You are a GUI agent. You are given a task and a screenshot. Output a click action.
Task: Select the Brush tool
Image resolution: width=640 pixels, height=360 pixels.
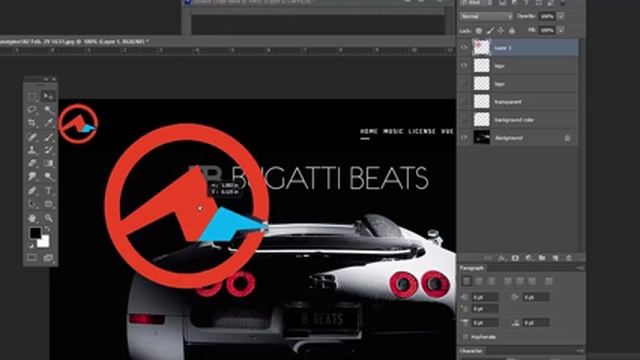48,137
